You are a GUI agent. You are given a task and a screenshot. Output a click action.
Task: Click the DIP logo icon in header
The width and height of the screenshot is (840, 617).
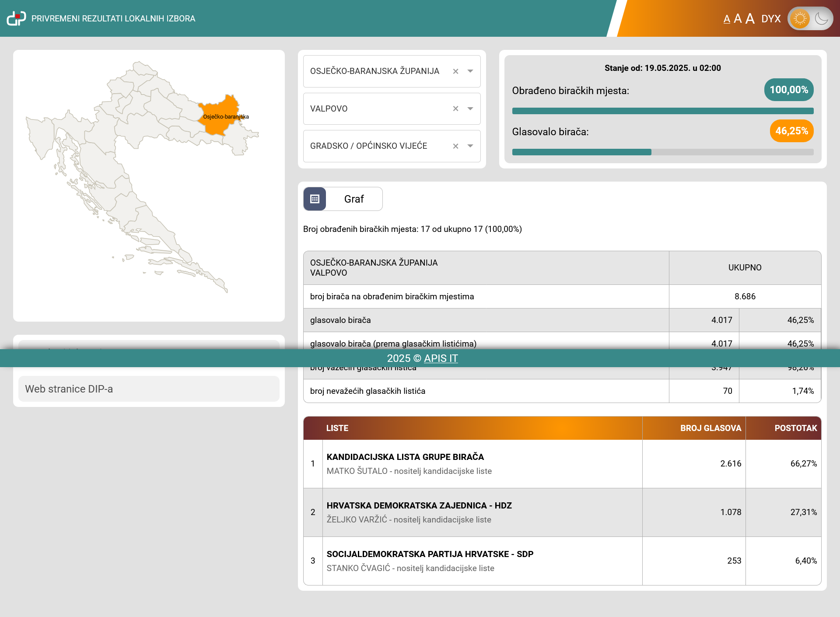point(16,18)
